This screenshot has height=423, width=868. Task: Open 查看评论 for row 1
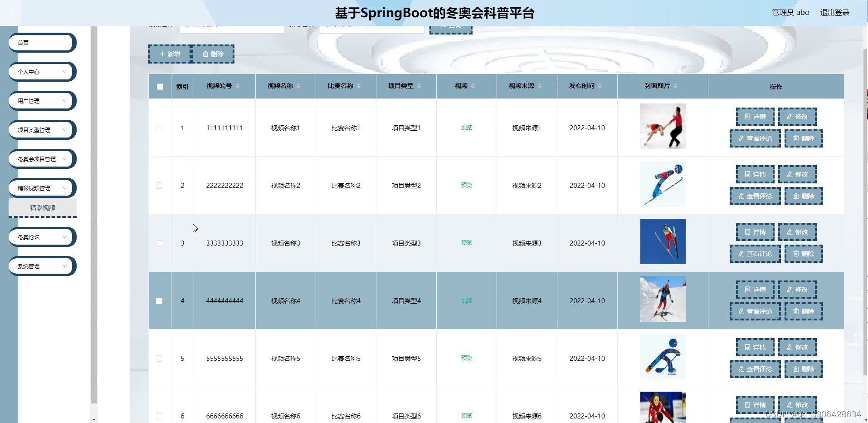(755, 138)
